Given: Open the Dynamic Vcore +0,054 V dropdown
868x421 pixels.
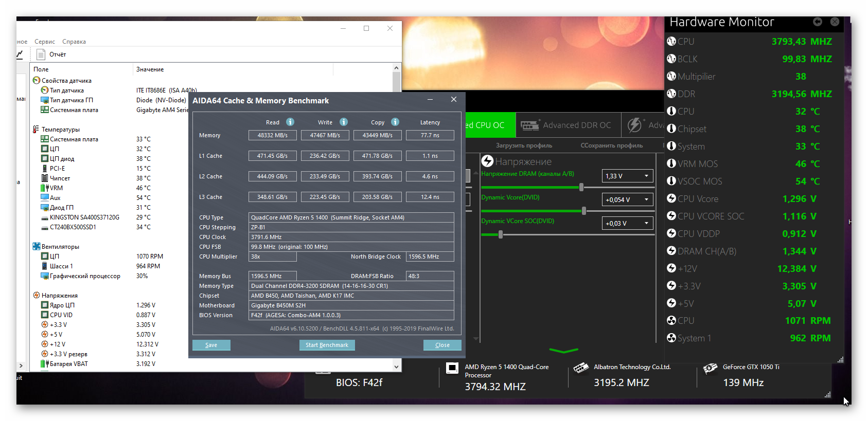Looking at the screenshot, I should click(x=628, y=199).
